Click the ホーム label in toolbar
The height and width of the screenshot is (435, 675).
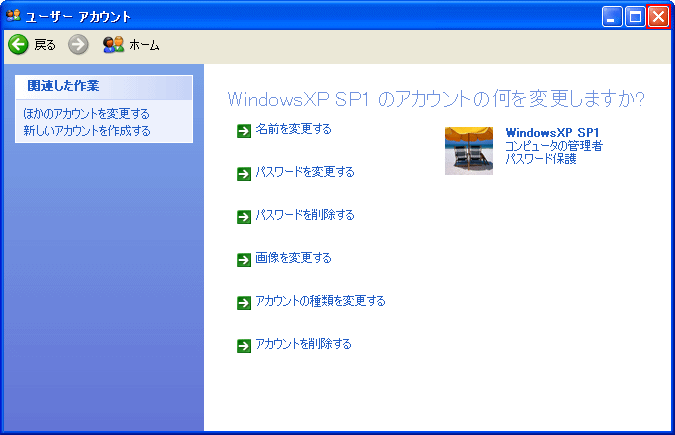coord(144,44)
